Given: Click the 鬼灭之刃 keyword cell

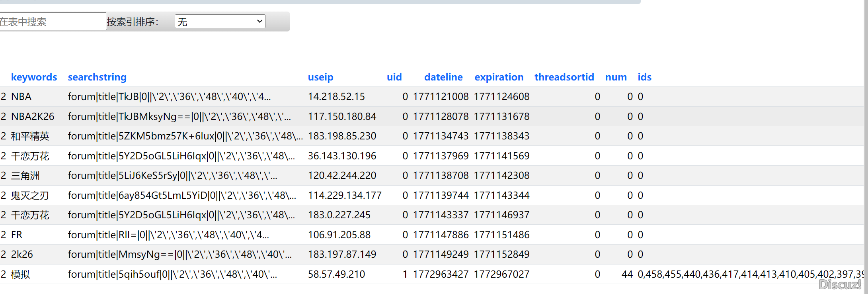Looking at the screenshot, I should [x=30, y=196].
